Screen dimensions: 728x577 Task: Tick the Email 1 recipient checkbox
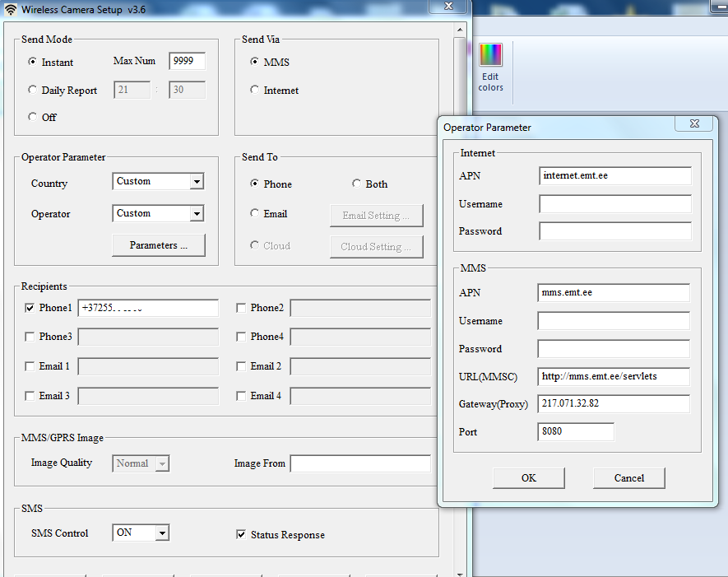pyautogui.click(x=30, y=366)
